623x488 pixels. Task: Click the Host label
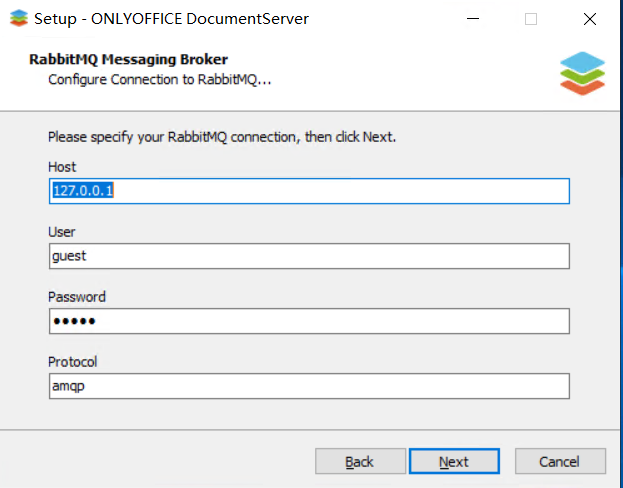click(62, 167)
